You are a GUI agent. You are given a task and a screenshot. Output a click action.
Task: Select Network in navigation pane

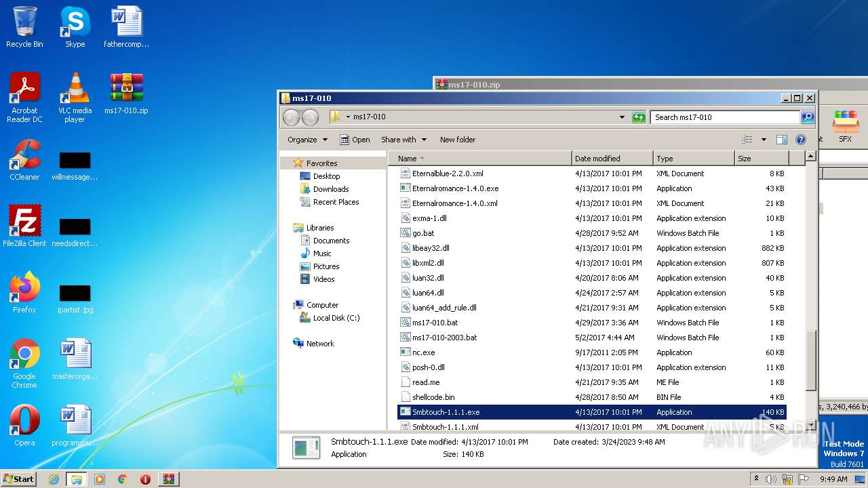(320, 344)
